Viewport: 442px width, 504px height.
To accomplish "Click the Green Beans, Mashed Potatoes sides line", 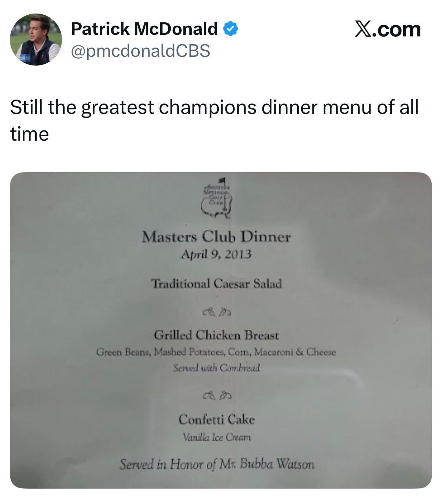I will [216, 352].
